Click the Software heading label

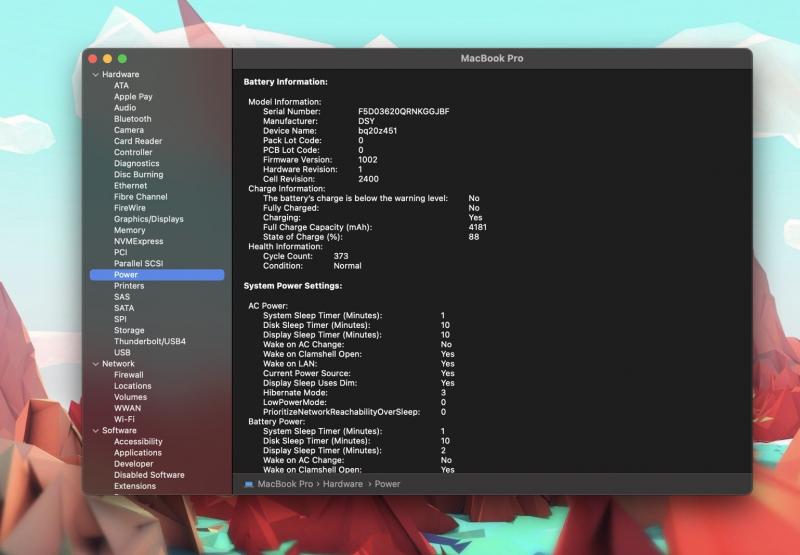[x=119, y=431]
